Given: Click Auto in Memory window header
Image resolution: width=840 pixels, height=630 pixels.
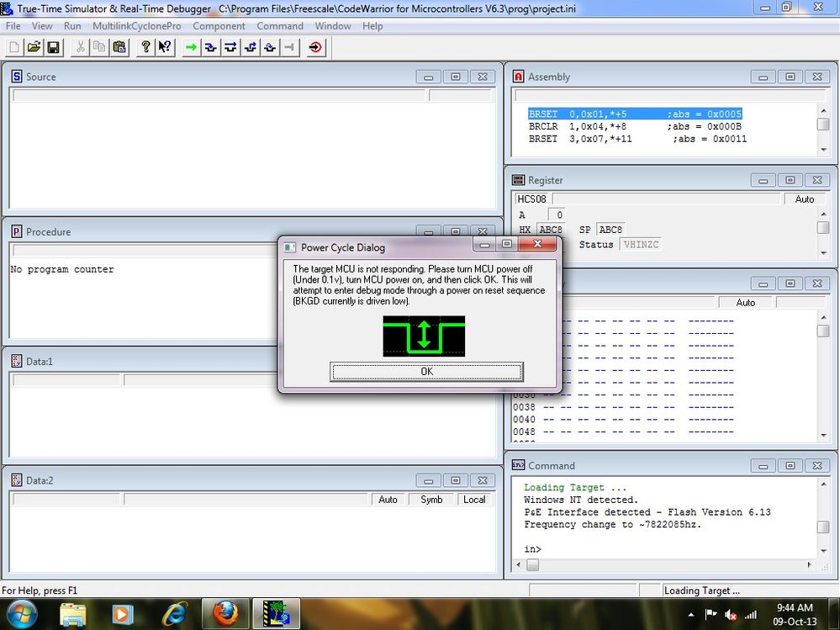Looking at the screenshot, I should point(745,302).
